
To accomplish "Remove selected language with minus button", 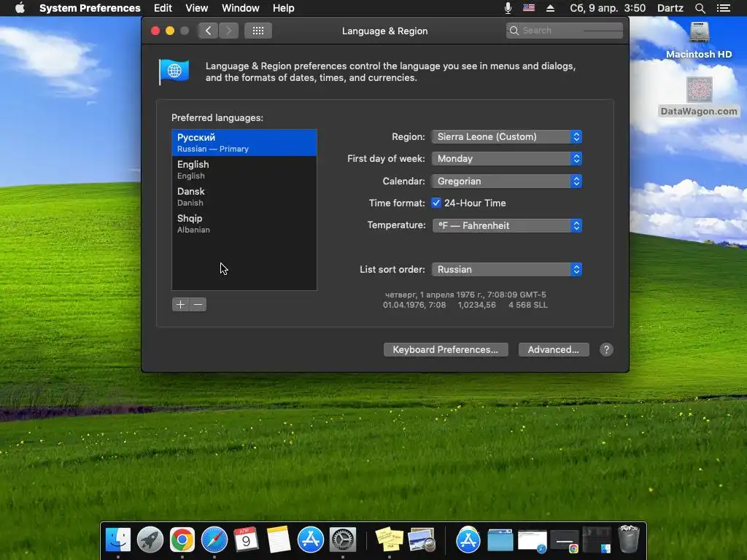I will point(198,304).
